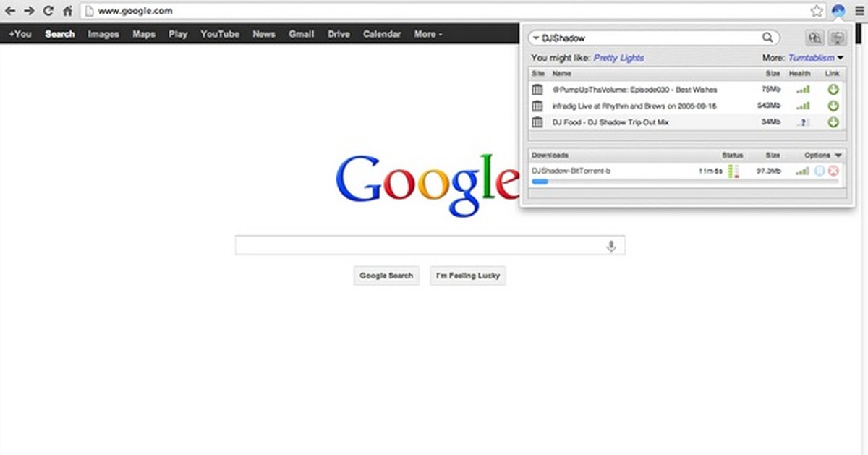Switch to Google Images
Screen dimensions: 868x455
(x=103, y=34)
